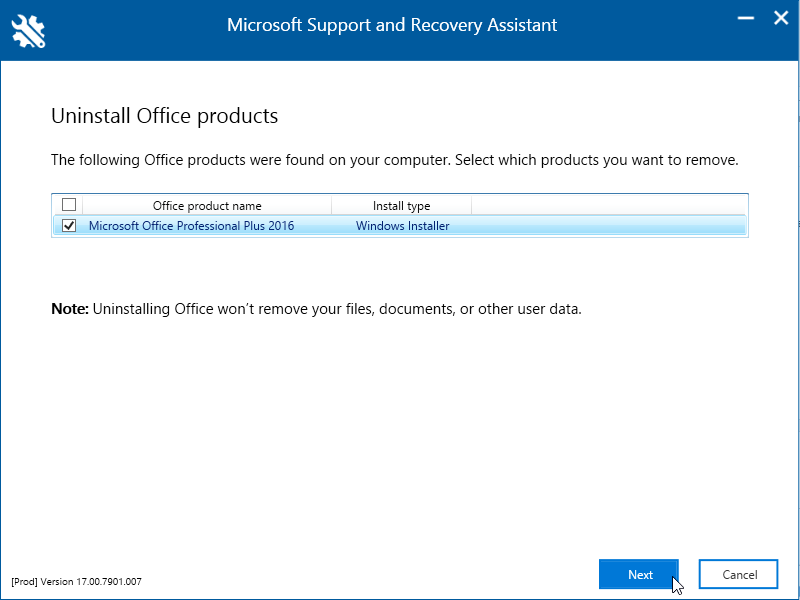This screenshot has width=800, height=600.
Task: Uncheck Microsoft Office Professional Plus 2016 checkbox
Action: click(x=69, y=226)
